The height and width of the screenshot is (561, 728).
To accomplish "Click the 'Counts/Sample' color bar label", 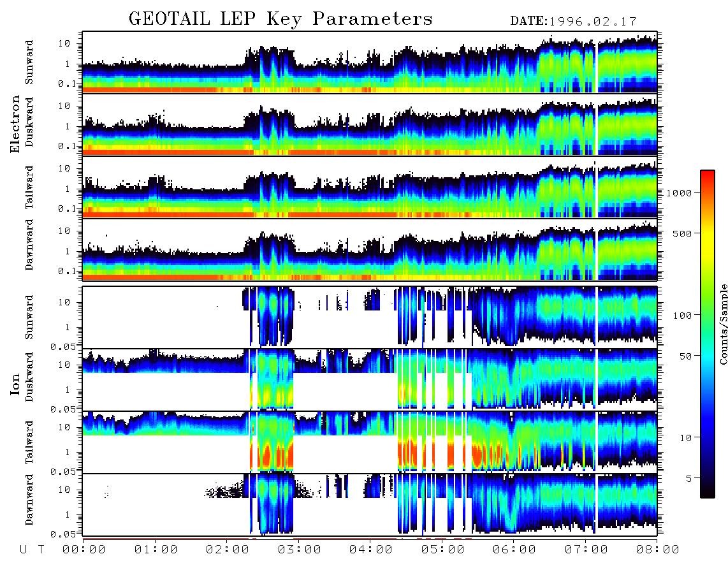I will (723, 324).
